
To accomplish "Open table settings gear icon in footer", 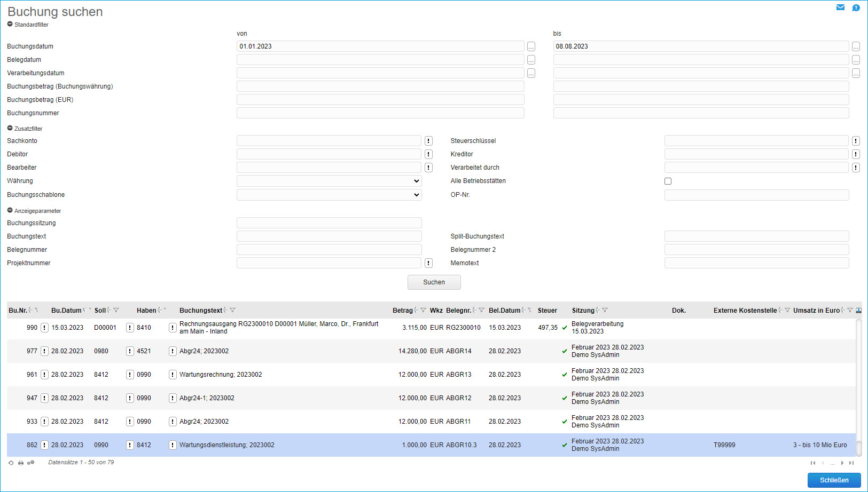I will click(x=30, y=463).
